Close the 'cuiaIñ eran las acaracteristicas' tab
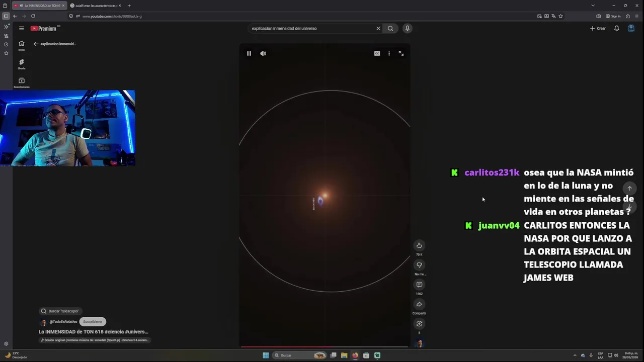Screen dimensions: 644x362 120,6
